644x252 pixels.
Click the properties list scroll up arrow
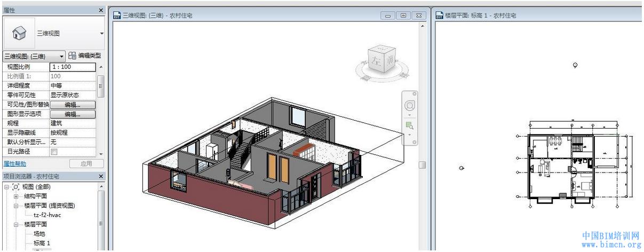pyautogui.click(x=101, y=67)
